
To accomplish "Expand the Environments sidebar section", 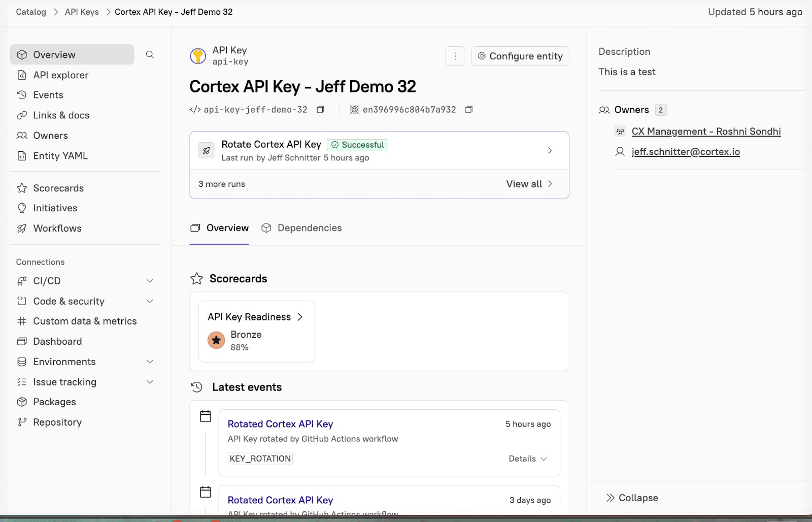I will point(150,362).
